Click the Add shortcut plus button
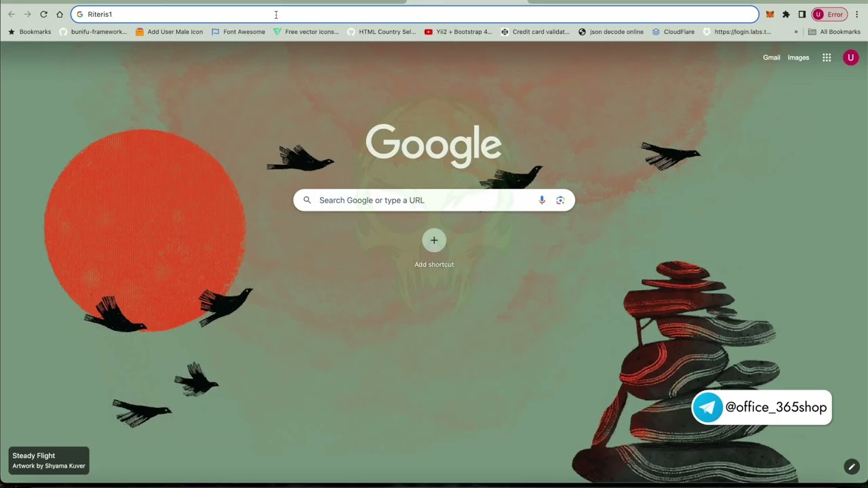Screen dimensions: 868x488 434,240
